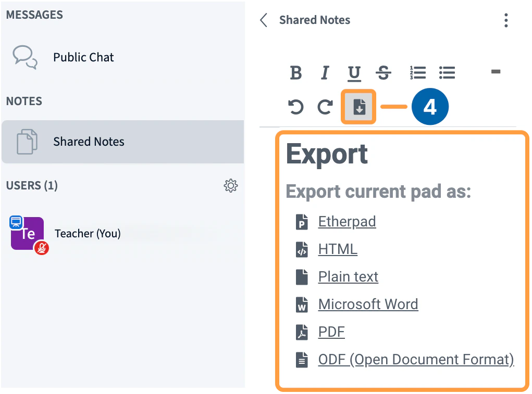Apply strikethrough formatting
This screenshot has width=532, height=394.
pos(383,73)
